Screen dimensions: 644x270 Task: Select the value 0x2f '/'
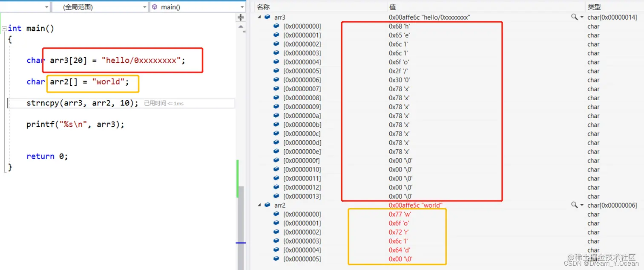(399, 71)
